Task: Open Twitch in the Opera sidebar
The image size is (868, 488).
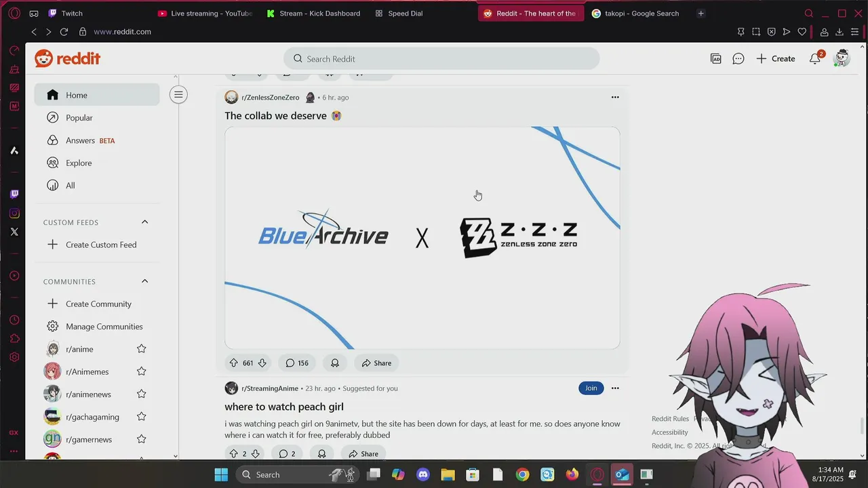Action: point(14,195)
